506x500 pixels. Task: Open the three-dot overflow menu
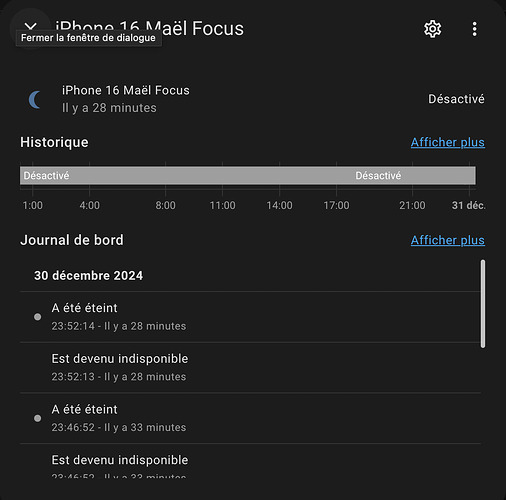474,29
